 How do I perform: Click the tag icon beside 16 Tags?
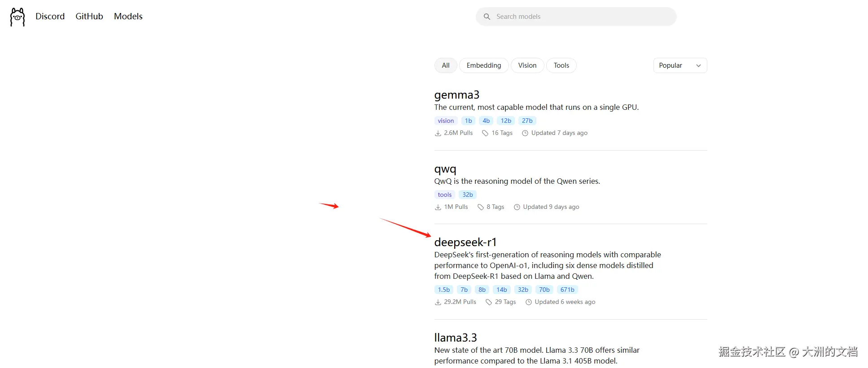[x=485, y=133]
